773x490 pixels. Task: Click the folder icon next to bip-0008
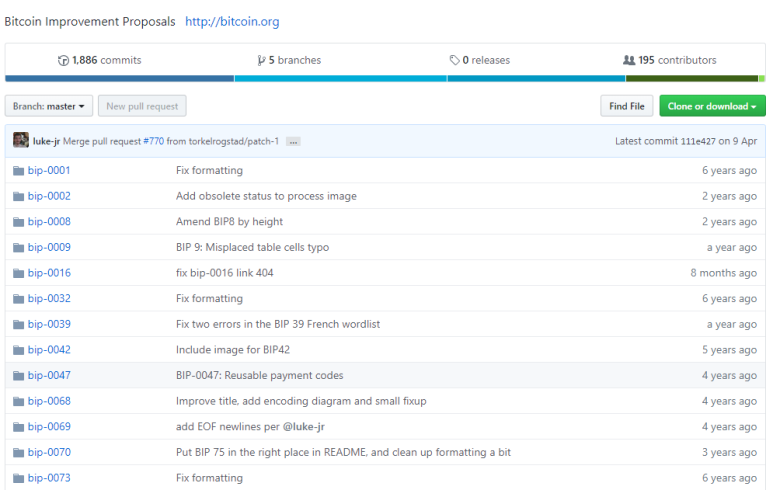(x=19, y=222)
